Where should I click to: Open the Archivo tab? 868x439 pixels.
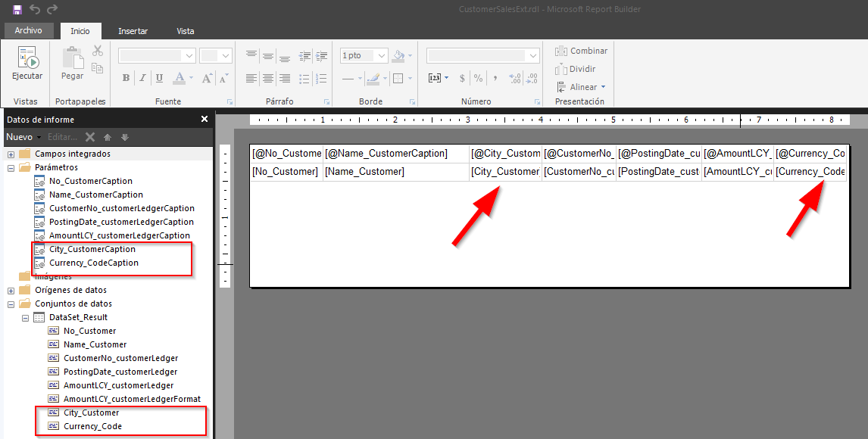[28, 30]
